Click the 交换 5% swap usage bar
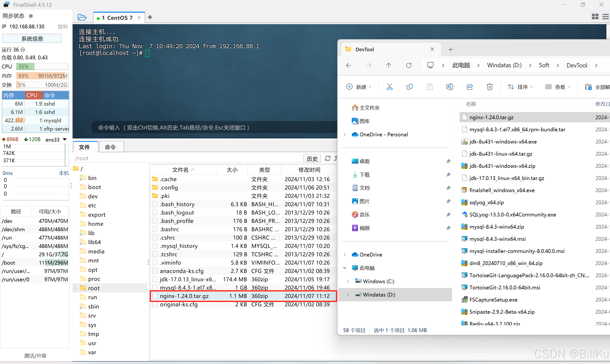This screenshot has height=364, width=610. (x=42, y=85)
